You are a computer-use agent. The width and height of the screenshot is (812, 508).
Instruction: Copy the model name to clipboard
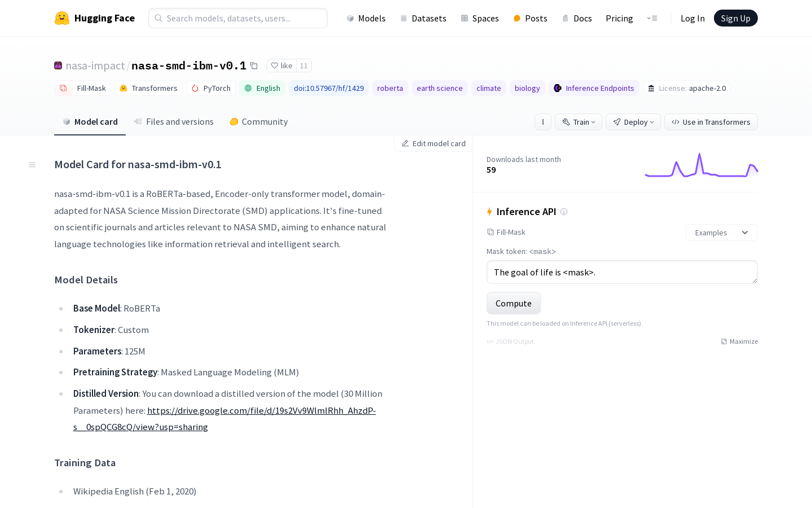click(x=254, y=66)
